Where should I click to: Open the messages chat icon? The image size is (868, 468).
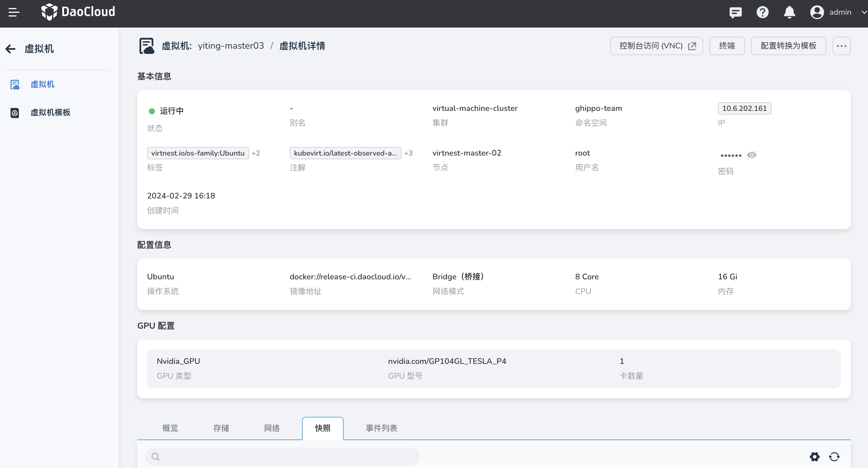[735, 13]
